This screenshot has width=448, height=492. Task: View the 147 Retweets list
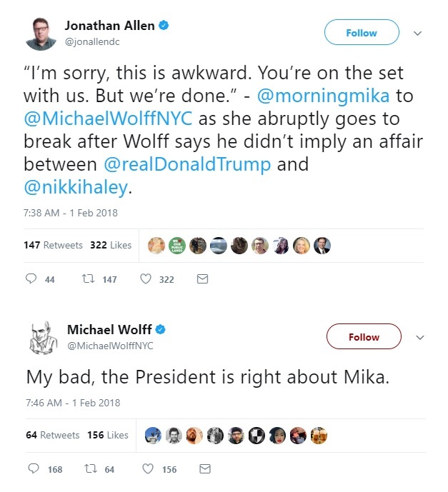click(x=53, y=245)
